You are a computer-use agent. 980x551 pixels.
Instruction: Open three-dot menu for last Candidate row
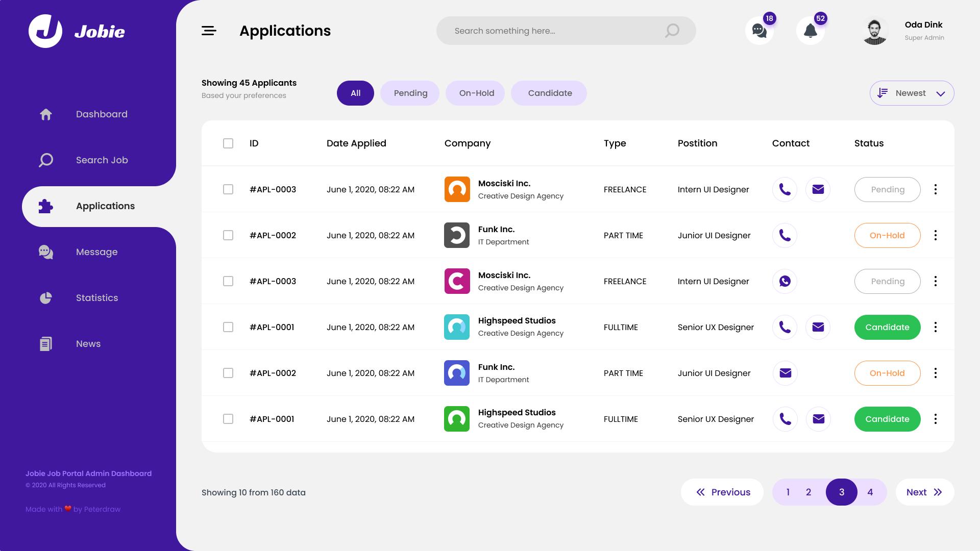(935, 419)
